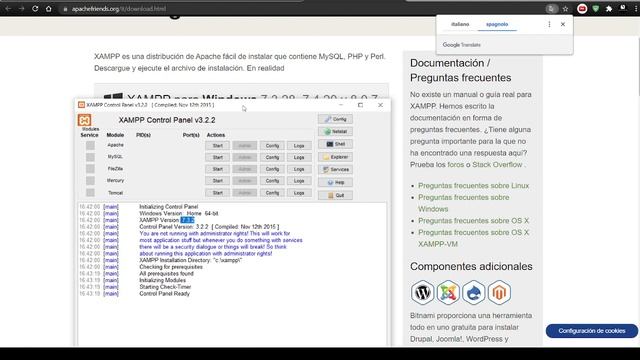Start the Mercury module

click(x=218, y=181)
